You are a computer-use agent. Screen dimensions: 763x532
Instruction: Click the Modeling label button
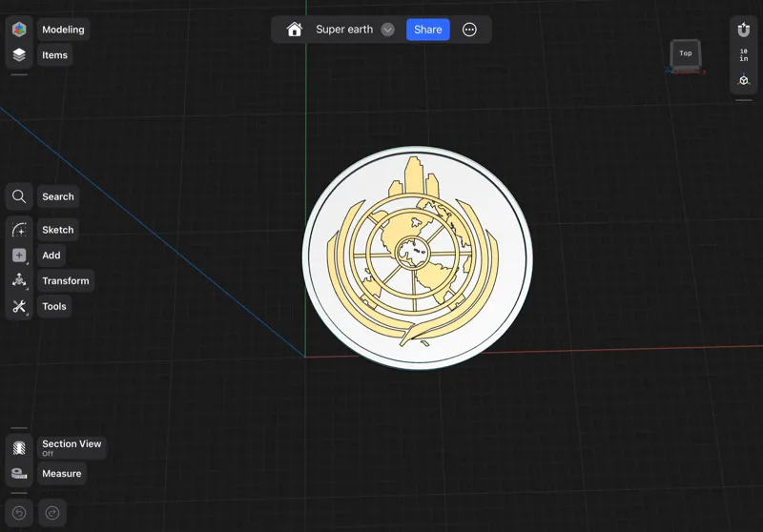63,30
